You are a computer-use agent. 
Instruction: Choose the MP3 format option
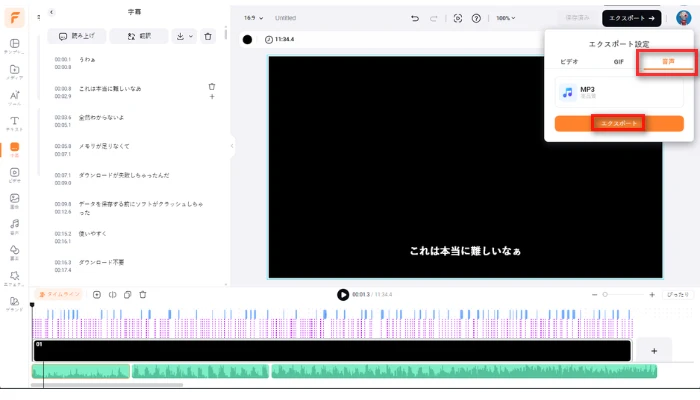[x=619, y=92]
